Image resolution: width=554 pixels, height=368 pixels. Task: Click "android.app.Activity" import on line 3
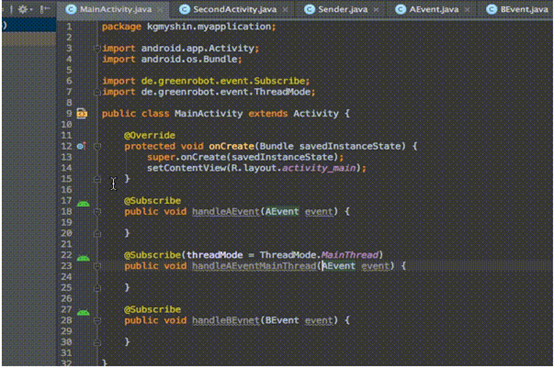point(198,48)
